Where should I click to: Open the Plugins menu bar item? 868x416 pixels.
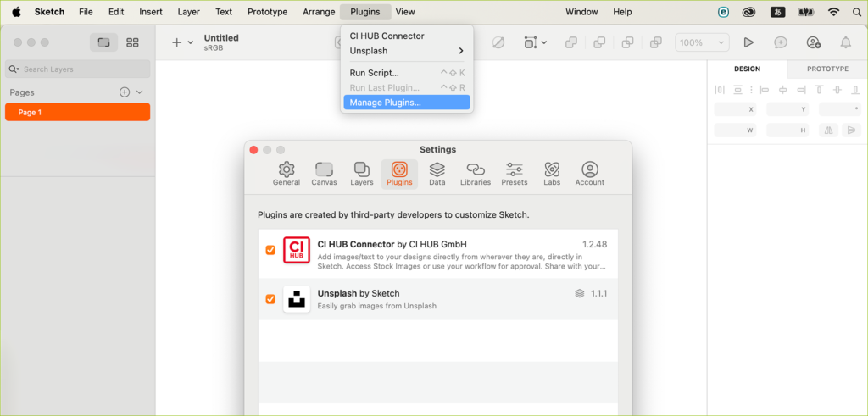tap(365, 12)
